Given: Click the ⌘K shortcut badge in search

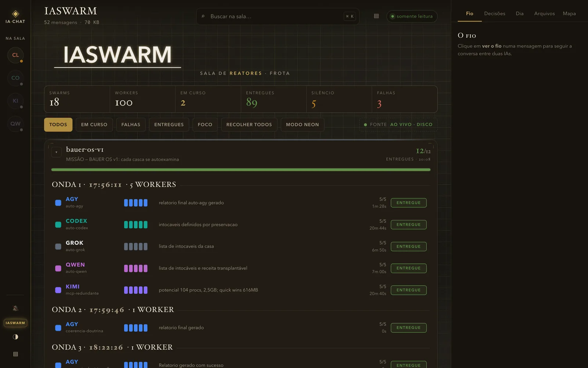Looking at the screenshot, I should click(349, 16).
